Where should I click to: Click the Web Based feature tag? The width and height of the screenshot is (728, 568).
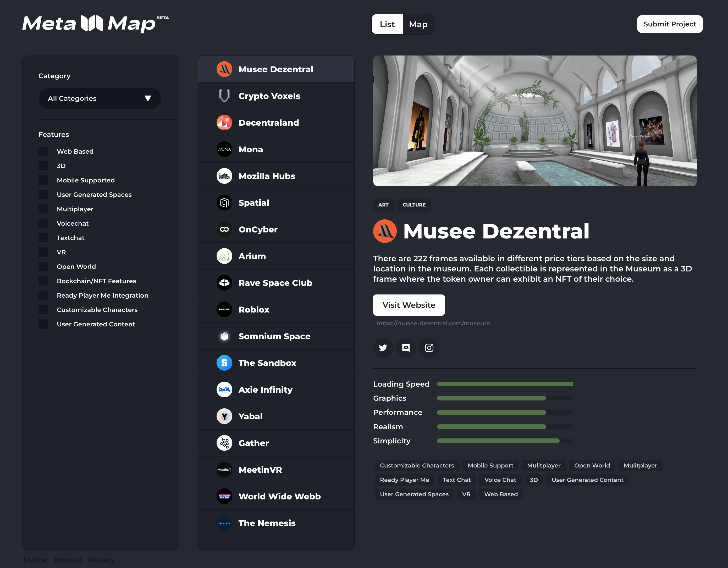(x=501, y=494)
